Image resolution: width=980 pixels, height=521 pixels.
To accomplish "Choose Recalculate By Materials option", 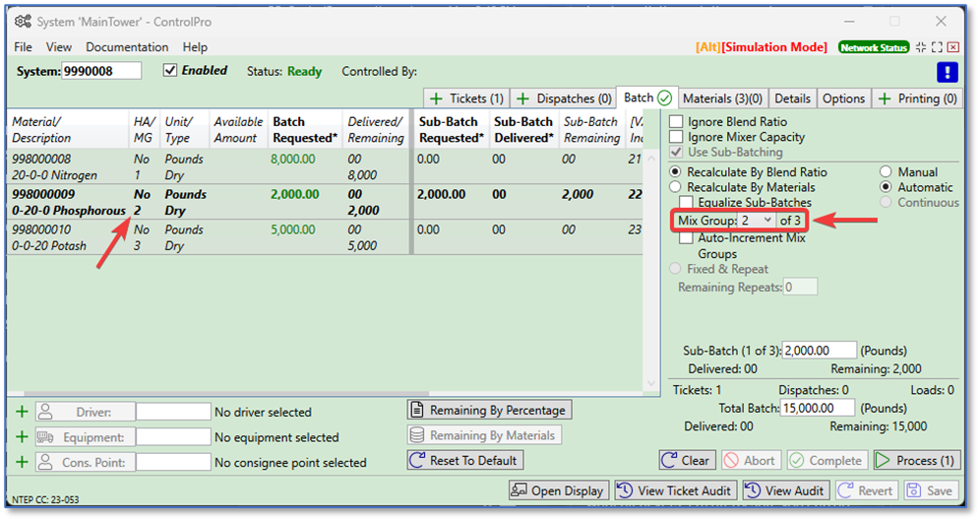I will (676, 187).
